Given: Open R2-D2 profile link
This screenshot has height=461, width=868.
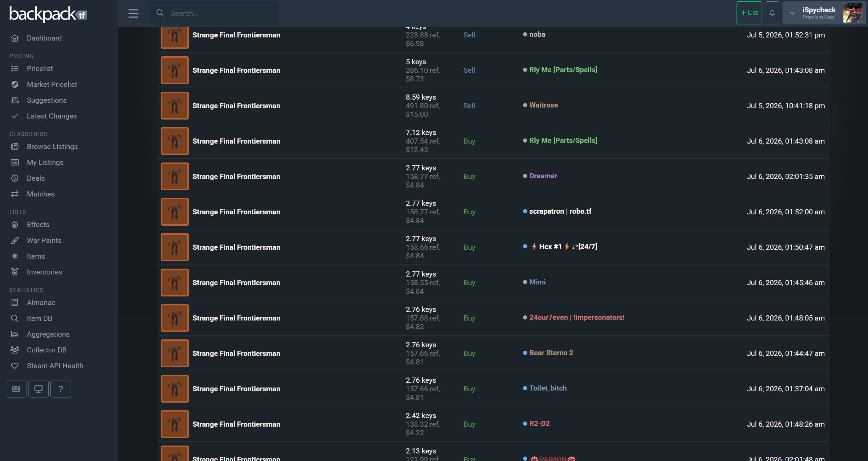Looking at the screenshot, I should [x=540, y=424].
